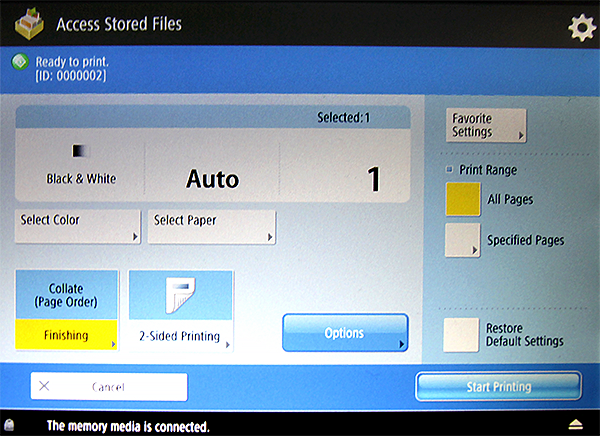Click the Access Stored Files box icon
The height and width of the screenshot is (436, 600).
pyautogui.click(x=29, y=24)
